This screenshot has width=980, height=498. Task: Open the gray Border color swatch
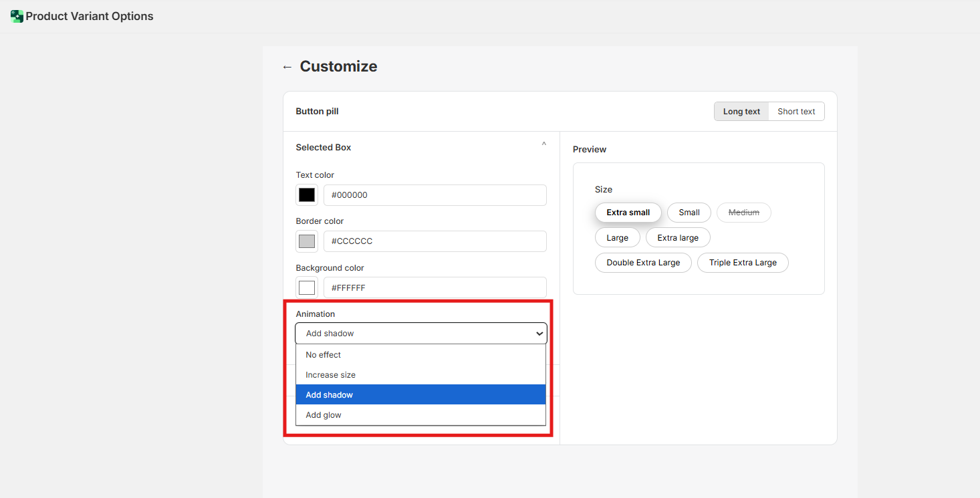pos(307,241)
